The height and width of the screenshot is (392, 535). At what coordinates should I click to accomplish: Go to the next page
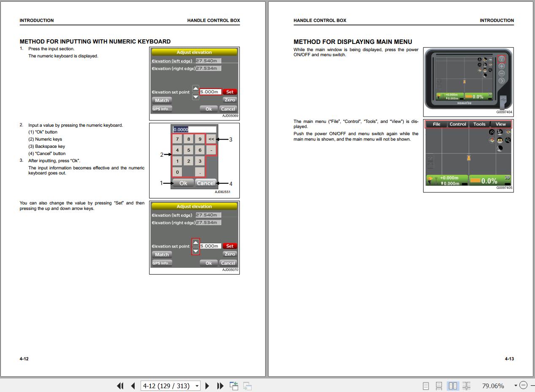[x=207, y=386]
